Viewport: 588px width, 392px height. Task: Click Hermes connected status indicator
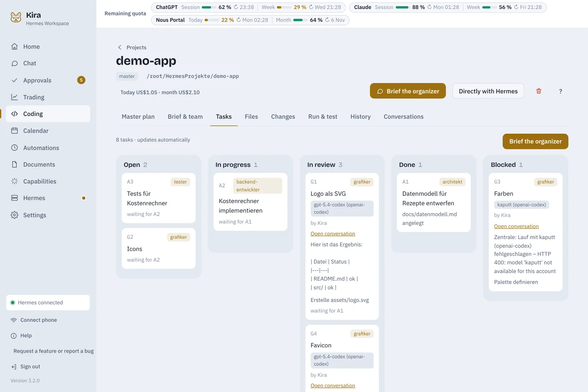(48, 303)
